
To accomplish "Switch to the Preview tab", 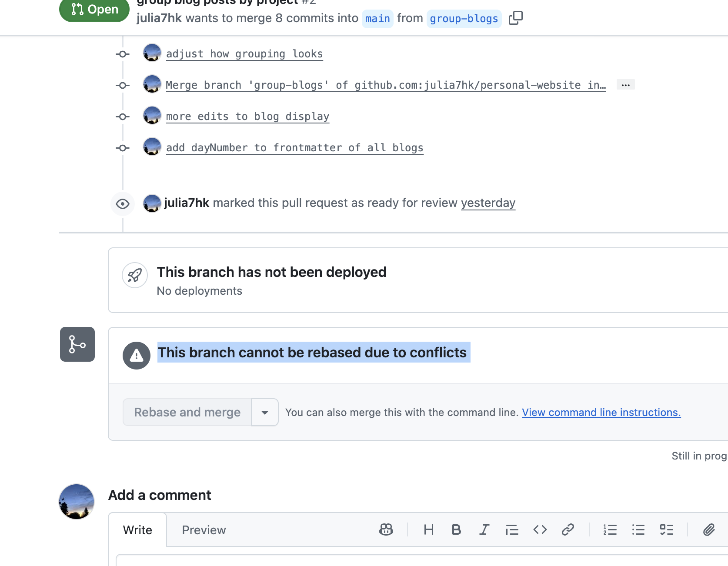I will (204, 530).
